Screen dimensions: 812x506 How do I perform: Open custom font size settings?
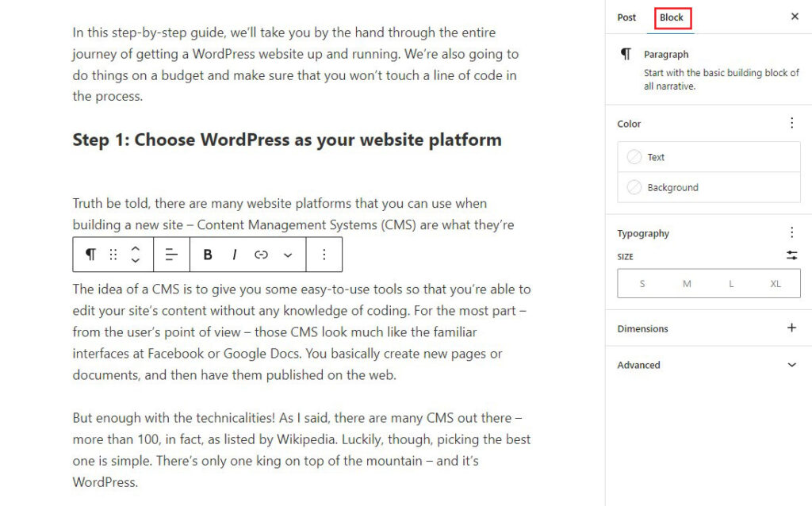pyautogui.click(x=791, y=255)
